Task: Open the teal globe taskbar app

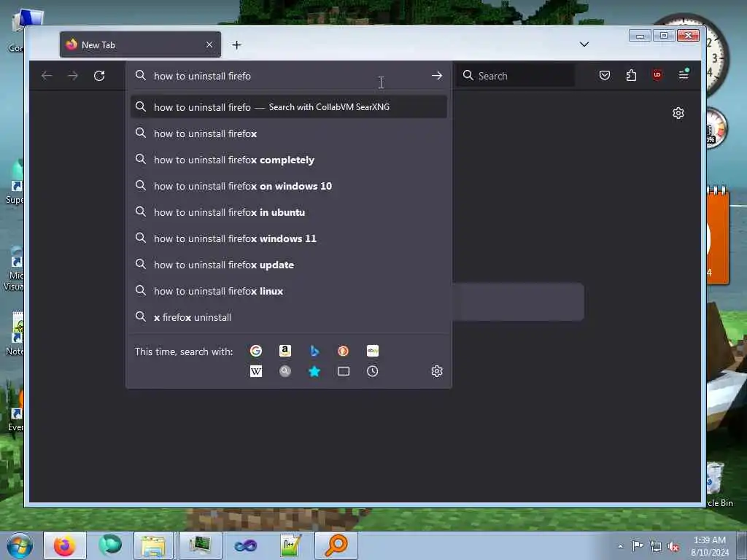Action: tap(109, 545)
